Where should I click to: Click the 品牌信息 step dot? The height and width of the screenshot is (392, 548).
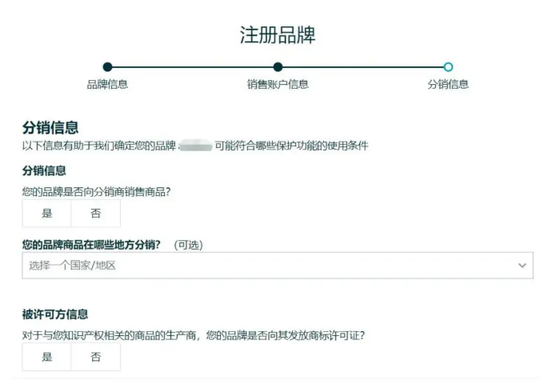click(x=108, y=66)
